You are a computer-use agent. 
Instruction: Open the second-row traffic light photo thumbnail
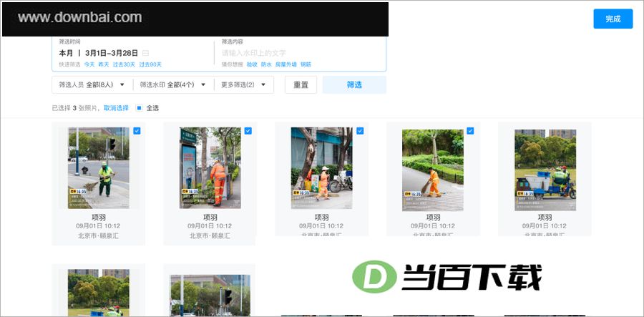210,296
